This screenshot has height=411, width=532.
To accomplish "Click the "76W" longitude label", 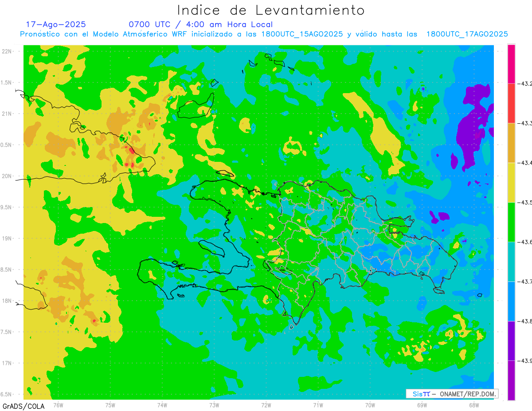I will [x=58, y=405].
